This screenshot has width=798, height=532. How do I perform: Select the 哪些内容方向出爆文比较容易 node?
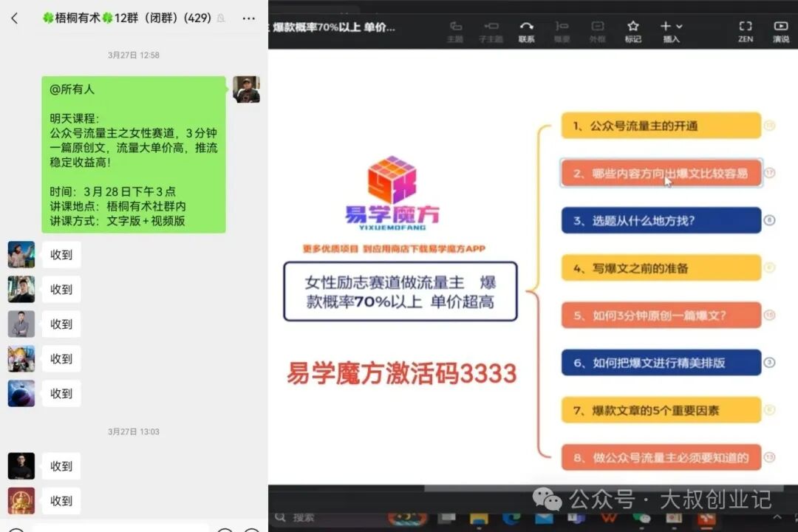pos(661,174)
